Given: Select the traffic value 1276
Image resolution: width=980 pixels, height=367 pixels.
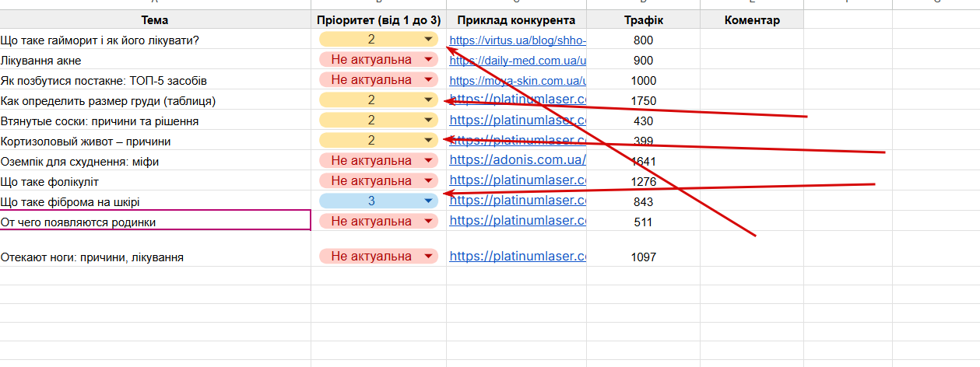Looking at the screenshot, I should click(x=643, y=182).
